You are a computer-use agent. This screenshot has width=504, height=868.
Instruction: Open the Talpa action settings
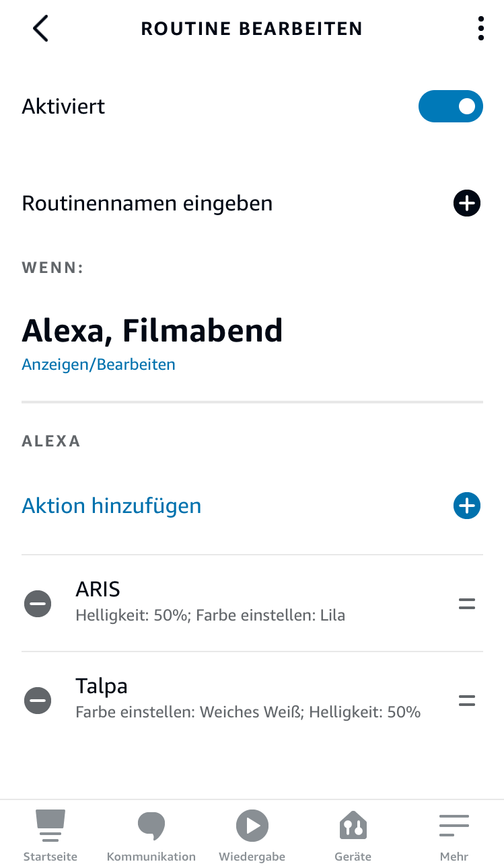point(248,699)
